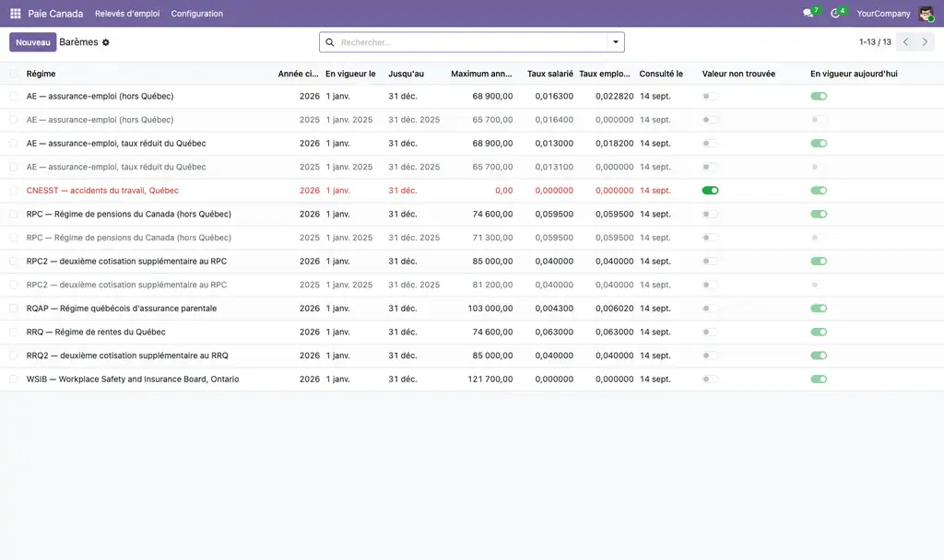Expand the search options dropdown arrow
Image resolution: width=944 pixels, height=560 pixels.
tap(615, 42)
